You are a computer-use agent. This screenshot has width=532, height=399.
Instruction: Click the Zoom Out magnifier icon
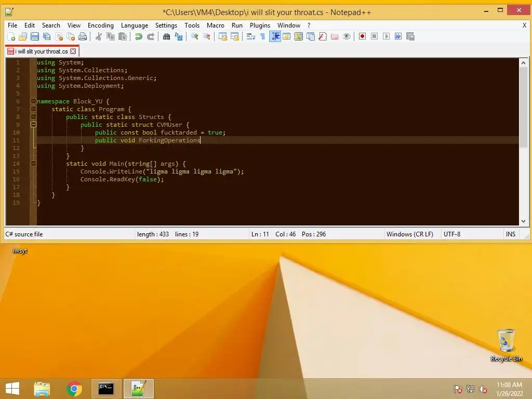point(206,36)
